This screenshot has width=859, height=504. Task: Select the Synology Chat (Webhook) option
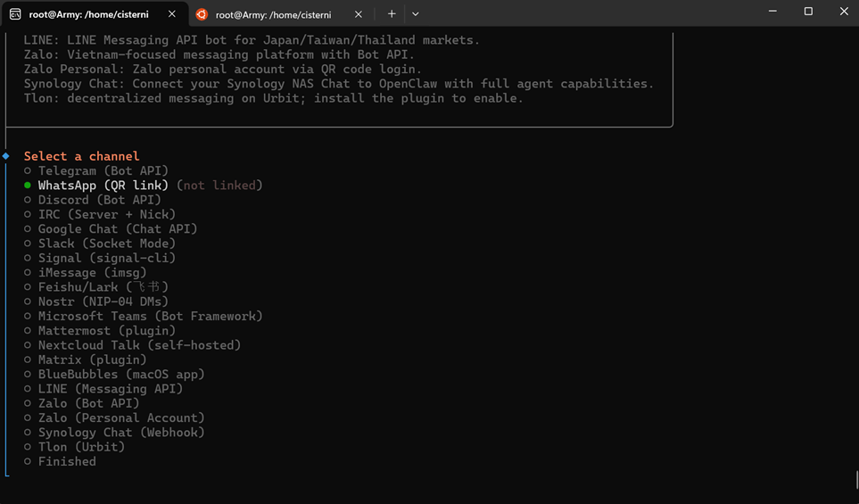(x=121, y=433)
